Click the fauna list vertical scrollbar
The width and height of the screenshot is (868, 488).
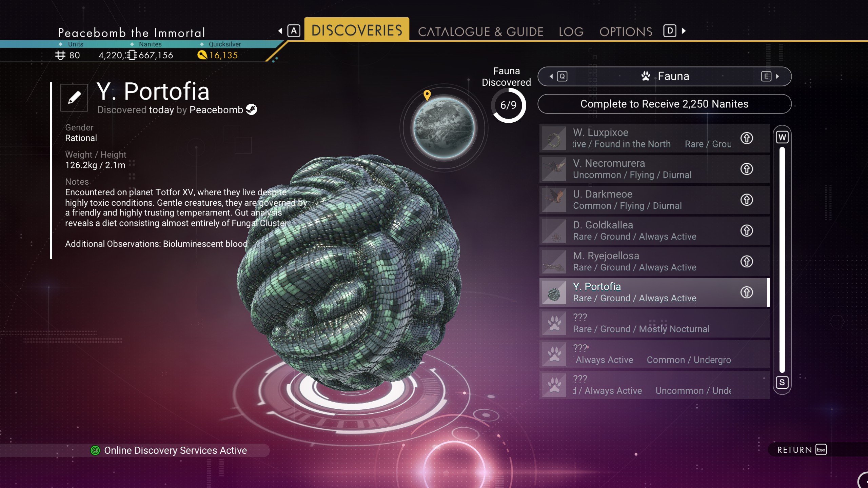click(x=782, y=260)
